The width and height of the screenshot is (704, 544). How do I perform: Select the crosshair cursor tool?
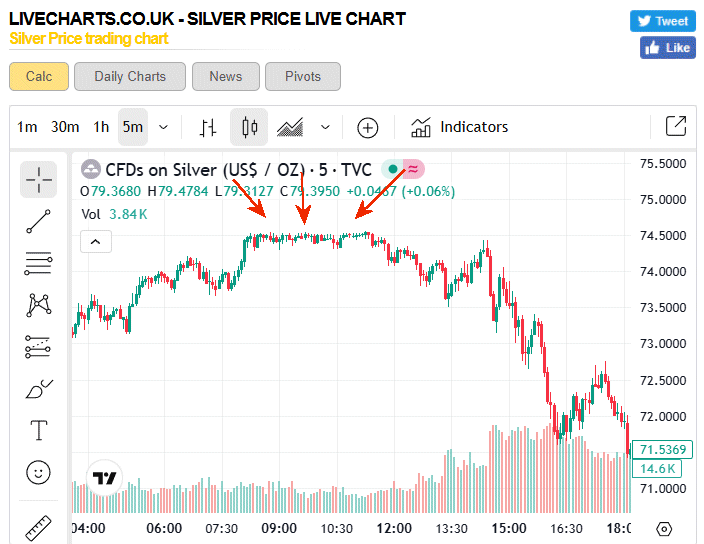pyautogui.click(x=39, y=180)
